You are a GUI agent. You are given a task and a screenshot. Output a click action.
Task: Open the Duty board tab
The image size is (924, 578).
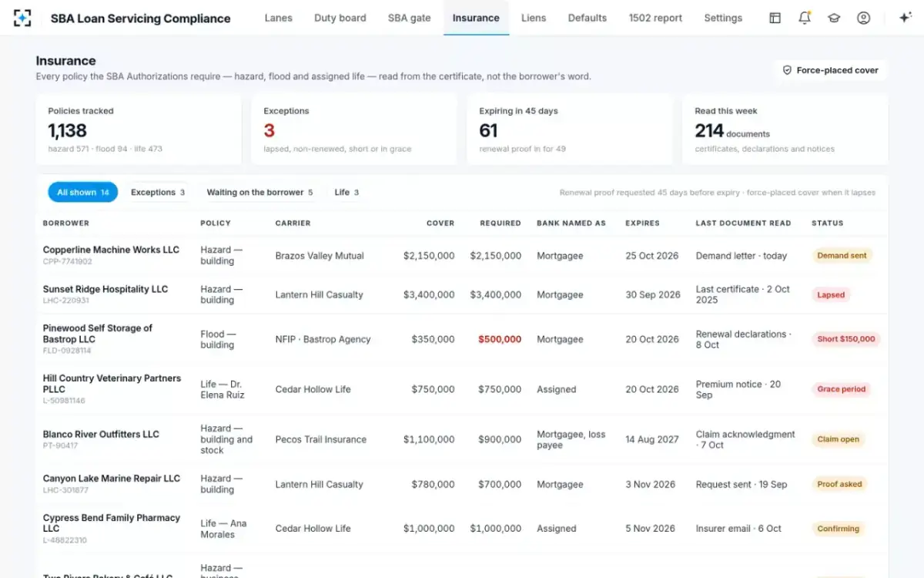tap(340, 18)
